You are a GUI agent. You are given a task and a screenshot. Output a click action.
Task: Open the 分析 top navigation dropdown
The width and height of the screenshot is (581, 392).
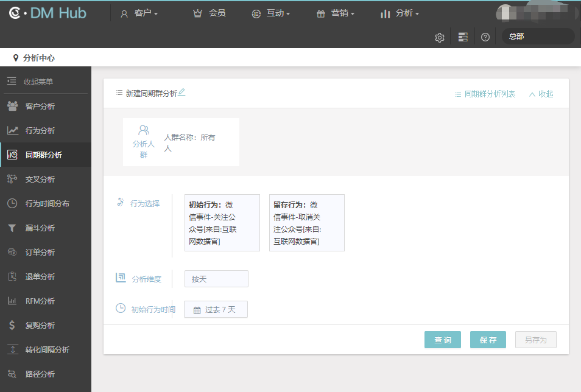pos(400,13)
